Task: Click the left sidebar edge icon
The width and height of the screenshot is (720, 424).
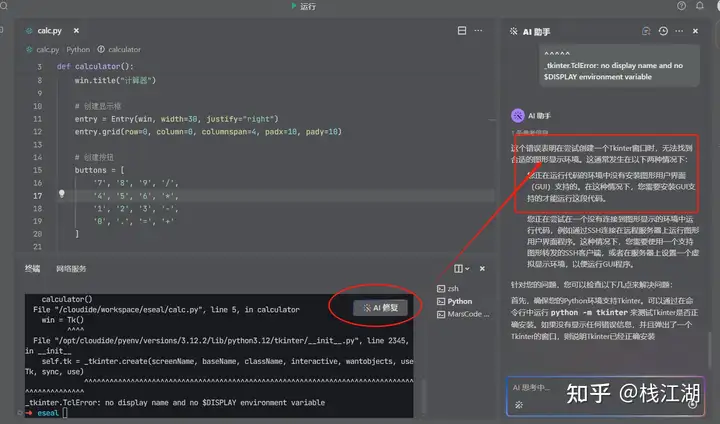Action: [2, 30]
